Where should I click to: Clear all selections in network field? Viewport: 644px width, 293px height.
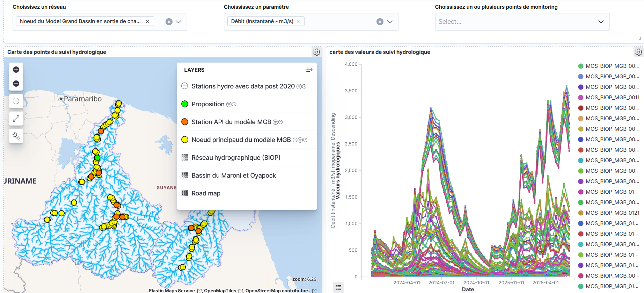tap(169, 22)
